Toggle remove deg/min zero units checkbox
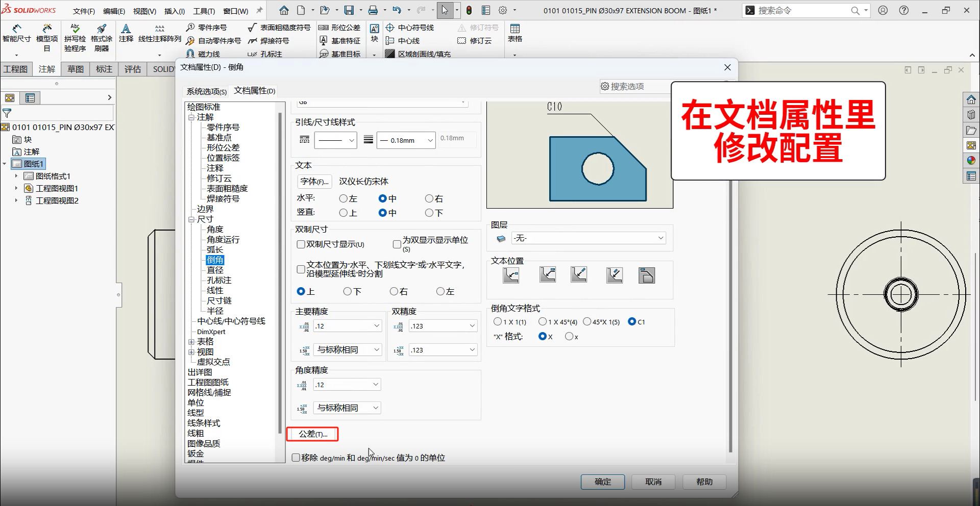The image size is (980, 506). (296, 458)
